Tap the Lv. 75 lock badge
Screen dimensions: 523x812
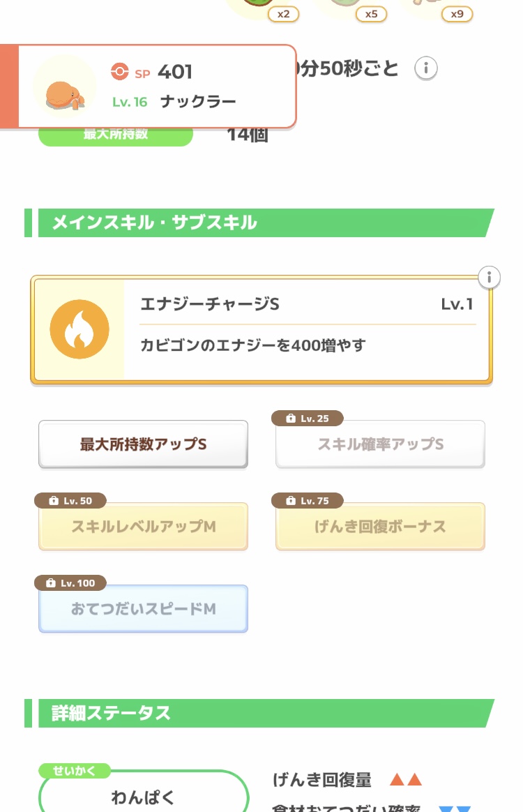click(x=307, y=501)
